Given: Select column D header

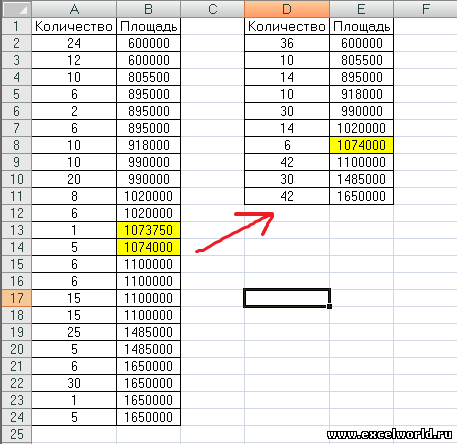Looking at the screenshot, I should (x=287, y=9).
